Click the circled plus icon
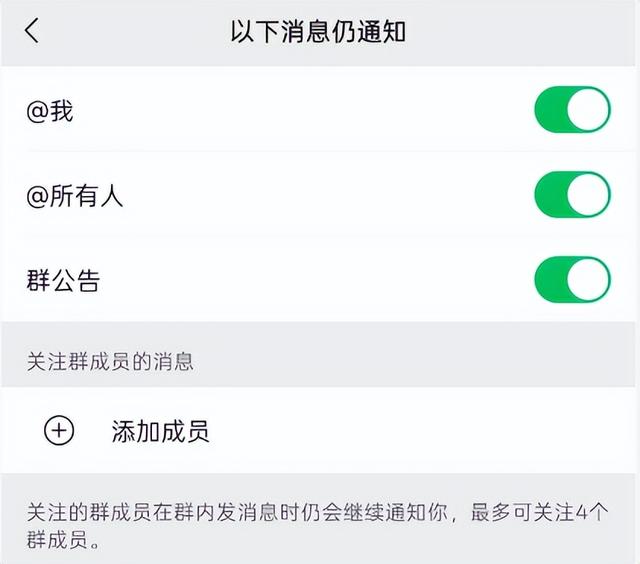This screenshot has height=564, width=640. 60,431
